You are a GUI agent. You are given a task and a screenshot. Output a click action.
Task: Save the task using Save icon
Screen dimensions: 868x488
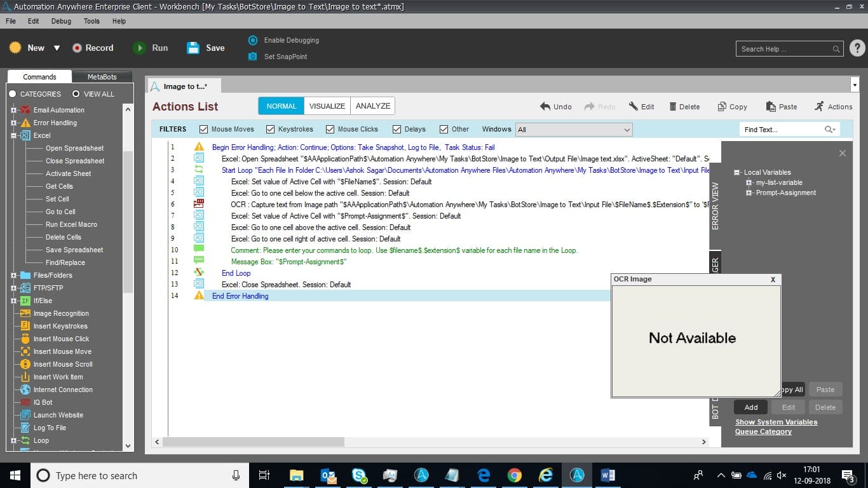point(193,48)
